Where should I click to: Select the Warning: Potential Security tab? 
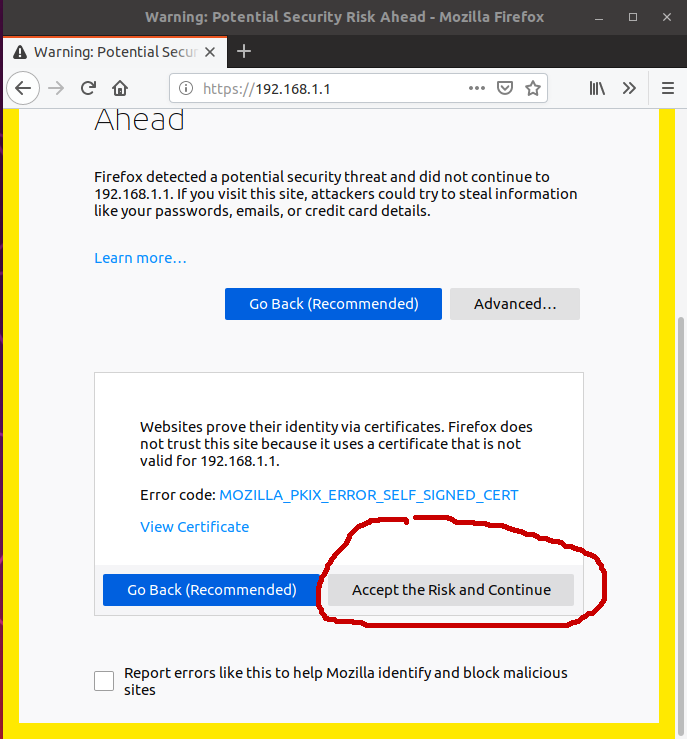(x=115, y=52)
